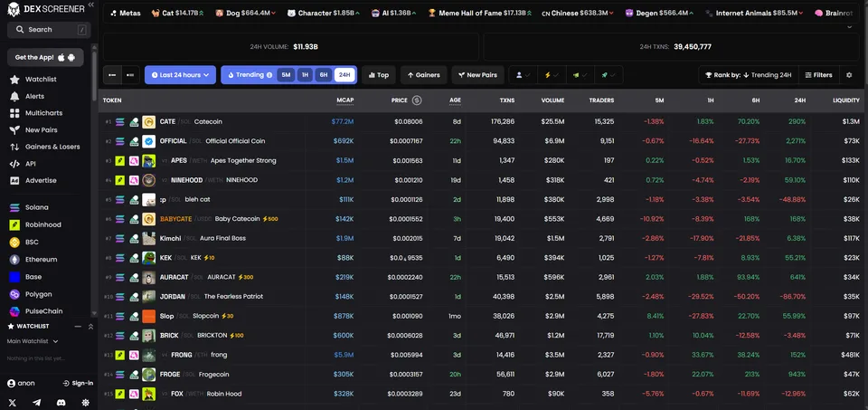Click the Sign-in link
The width and height of the screenshot is (868, 410).
click(x=78, y=383)
